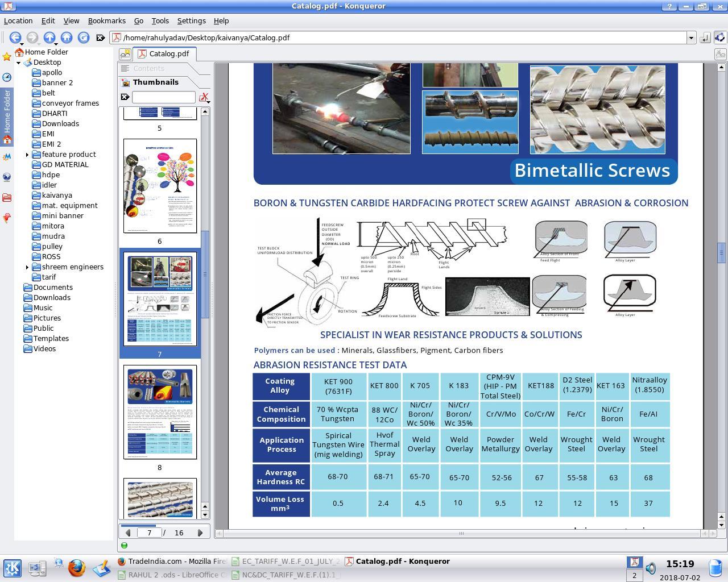
Task: Click the thumbnails filter text field
Action: tap(163, 97)
